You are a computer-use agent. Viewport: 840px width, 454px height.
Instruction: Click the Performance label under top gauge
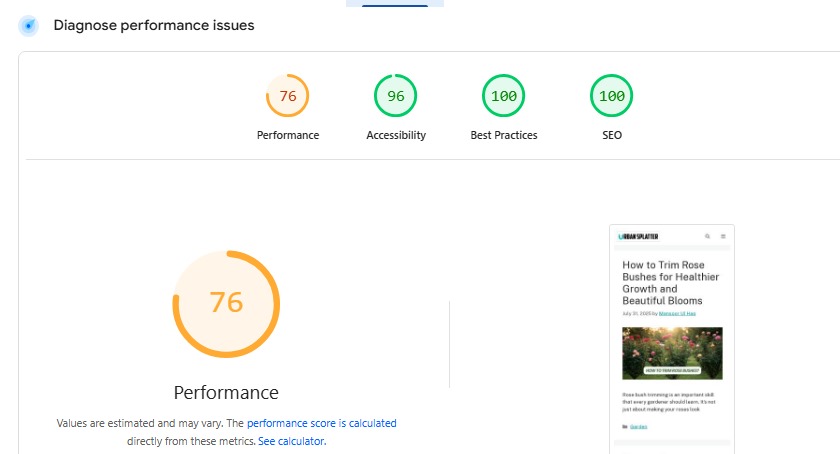(x=288, y=135)
